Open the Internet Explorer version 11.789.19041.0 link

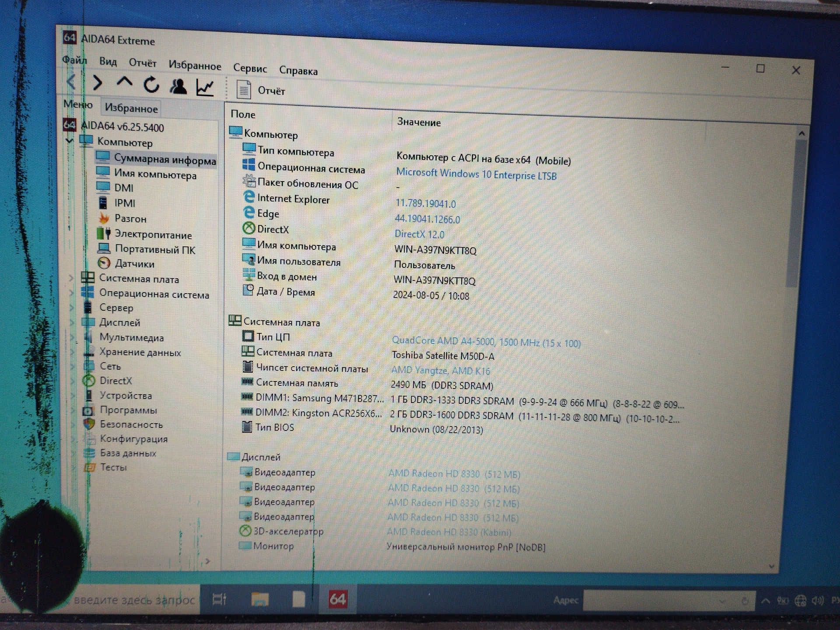tap(426, 203)
